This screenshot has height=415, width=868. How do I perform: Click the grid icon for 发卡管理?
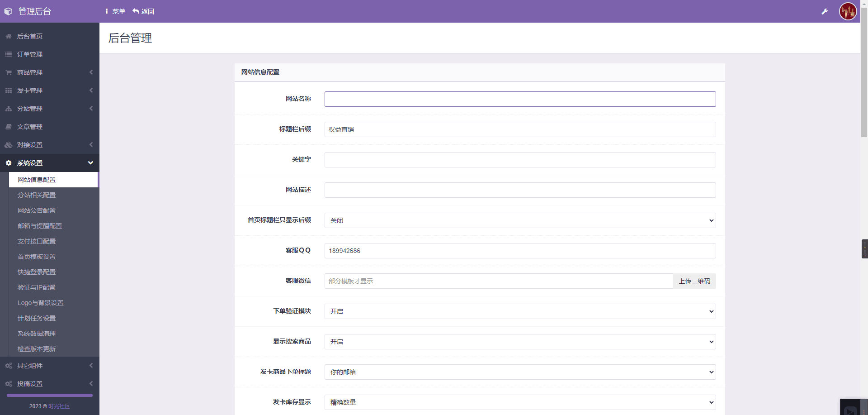[8, 91]
